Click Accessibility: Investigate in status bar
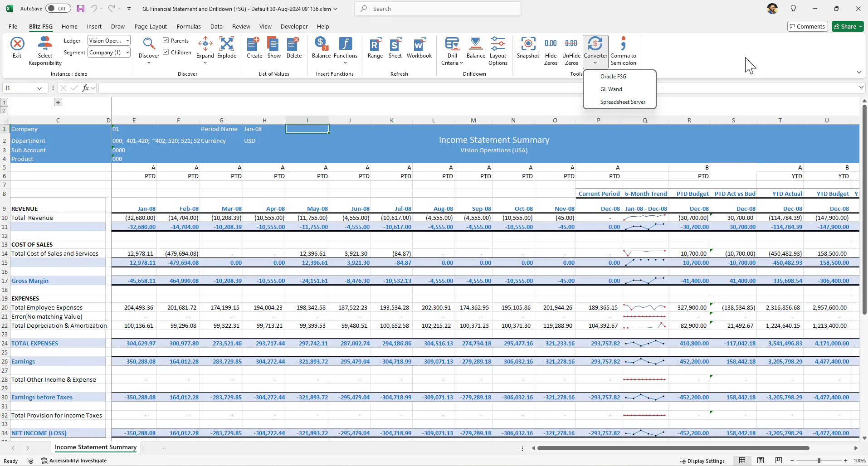This screenshot has width=868, height=466. point(74,461)
